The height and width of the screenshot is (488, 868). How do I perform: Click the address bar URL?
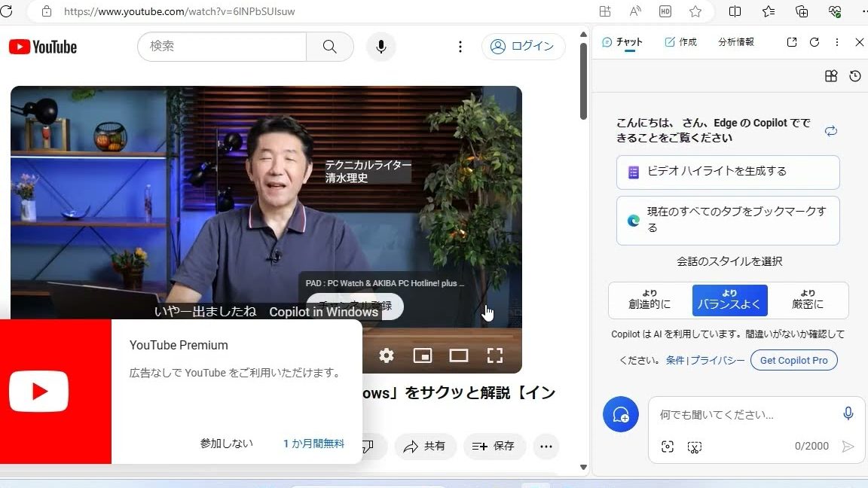(x=179, y=11)
